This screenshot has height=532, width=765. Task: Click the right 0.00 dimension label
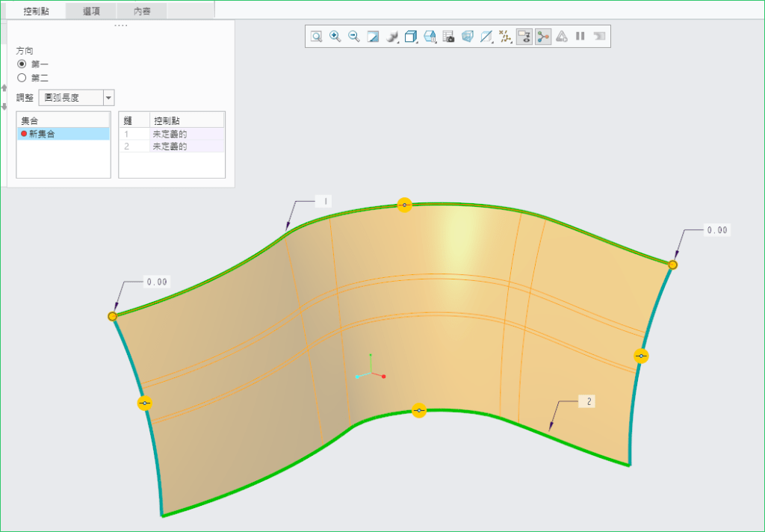click(x=716, y=230)
